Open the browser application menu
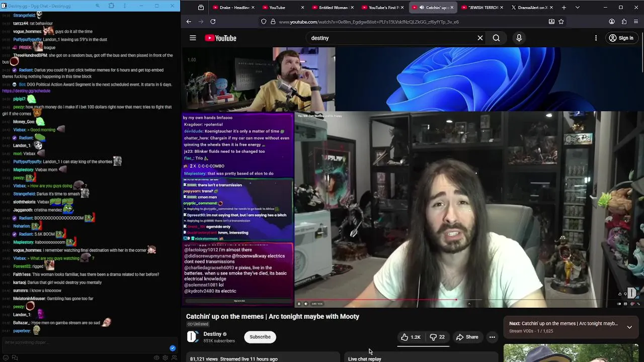This screenshot has width=644, height=362. [x=636, y=22]
